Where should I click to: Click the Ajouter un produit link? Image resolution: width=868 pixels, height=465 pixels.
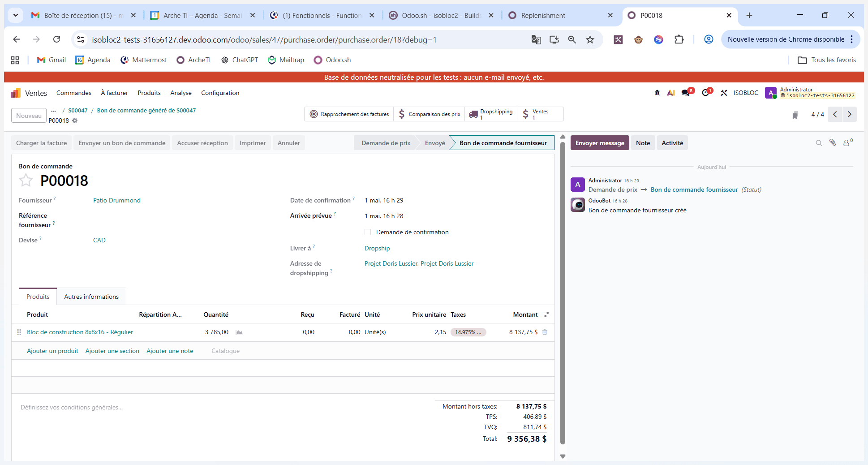point(52,351)
